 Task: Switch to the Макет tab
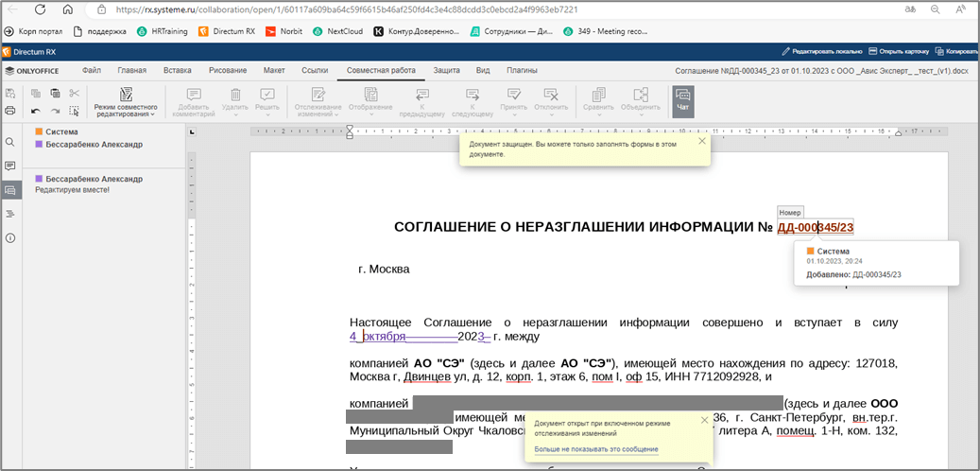274,71
